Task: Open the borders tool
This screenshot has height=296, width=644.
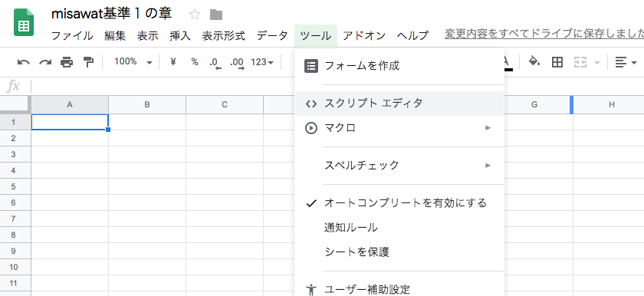Action: (557, 62)
